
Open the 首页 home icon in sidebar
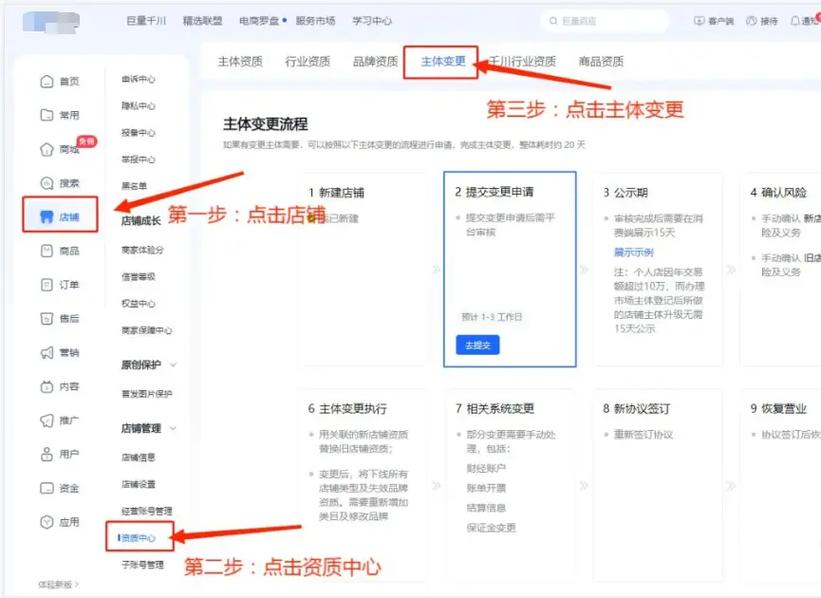(47, 81)
